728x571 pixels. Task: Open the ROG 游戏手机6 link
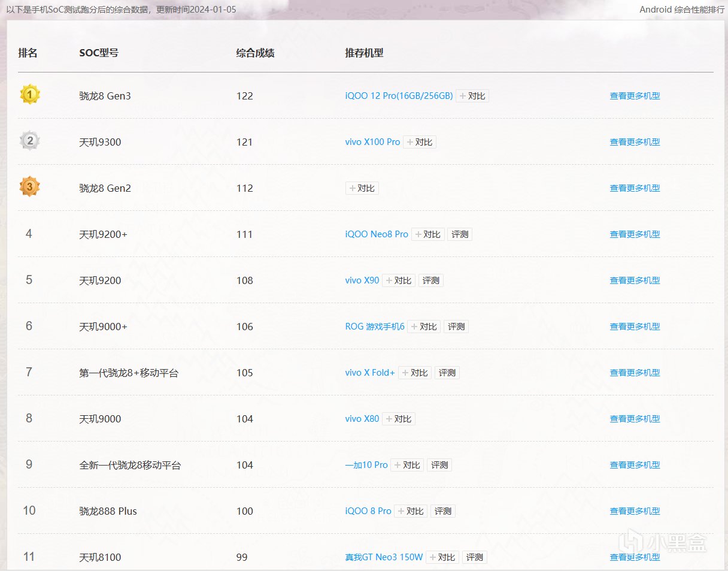[x=375, y=327]
